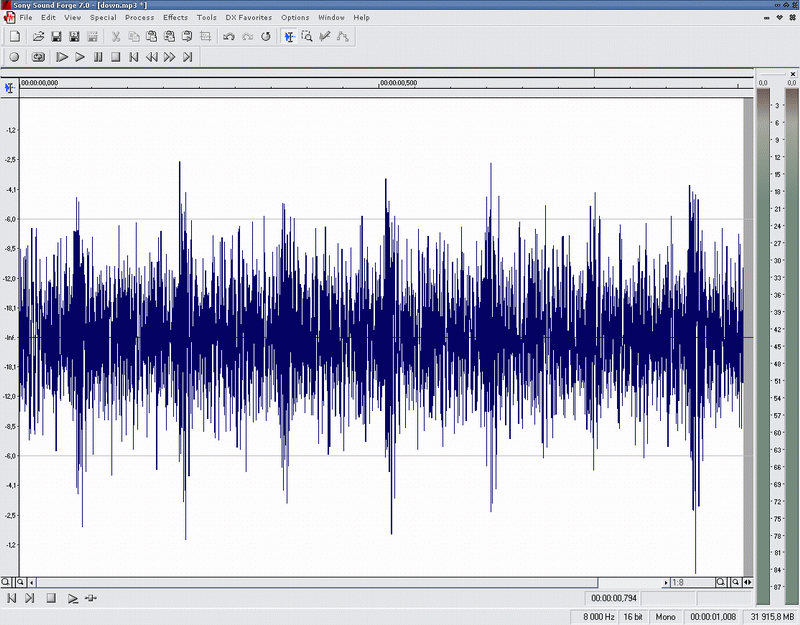Toggle the Edit tool in toolbar
Image resolution: width=800 pixels, height=625 pixels.
289,36
